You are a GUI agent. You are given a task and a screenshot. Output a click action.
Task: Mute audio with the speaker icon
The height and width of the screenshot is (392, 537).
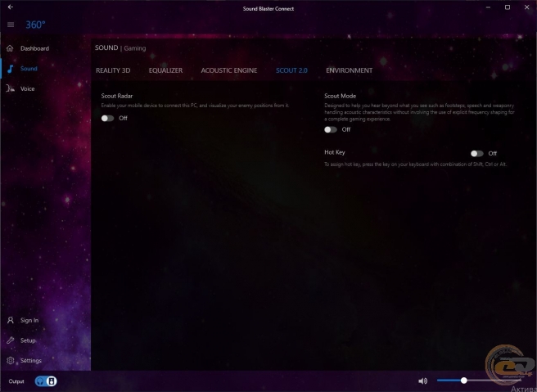coord(422,381)
